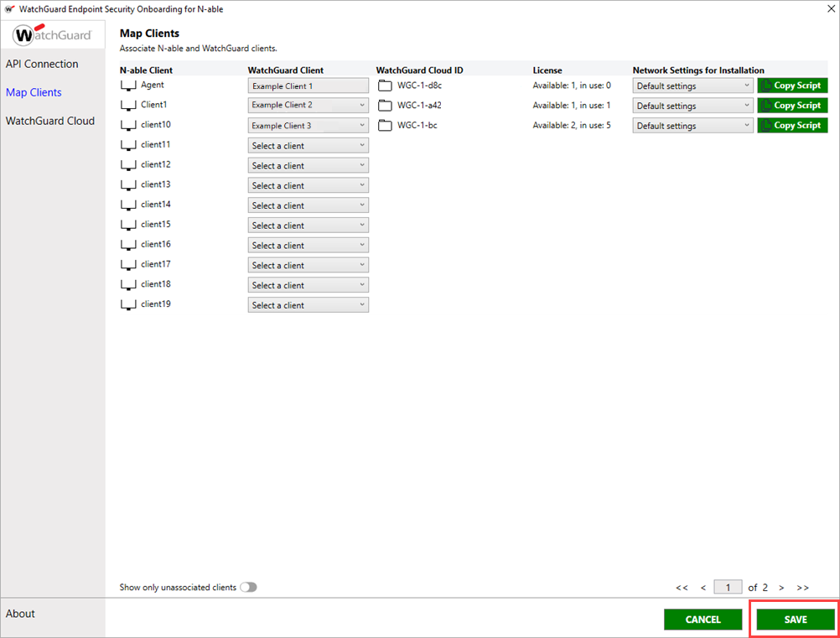840x638 pixels.
Task: Copy Script for Example Client 2
Action: tap(792, 105)
